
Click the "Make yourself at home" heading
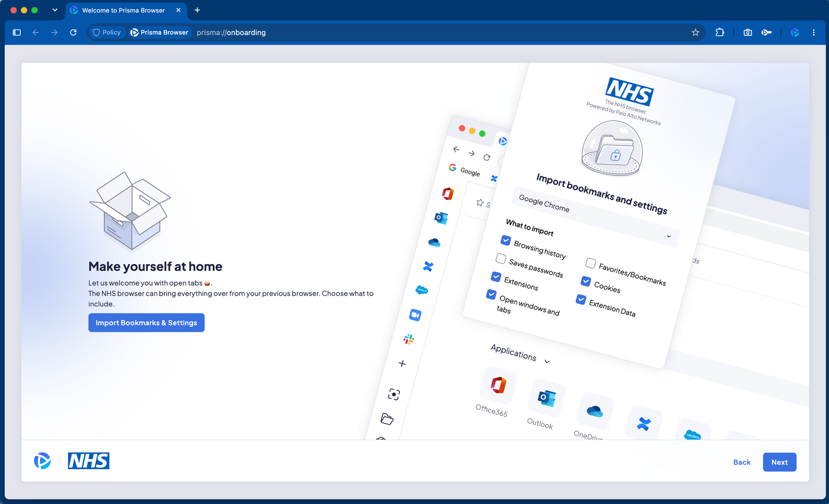155,267
